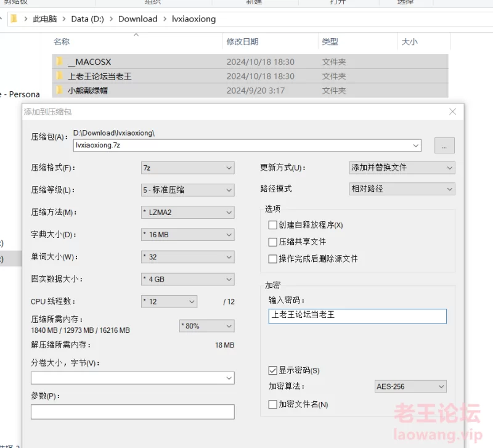Open the 压缩格式 7z dropdown

(x=187, y=168)
